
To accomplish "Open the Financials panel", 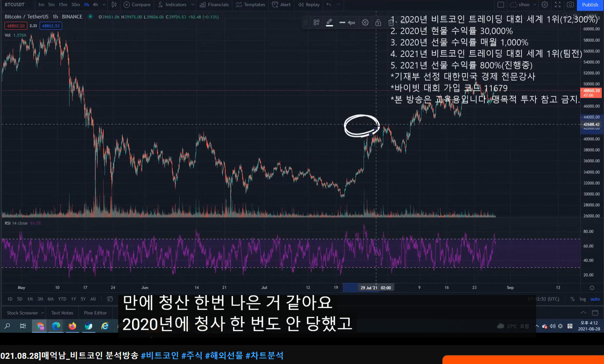I will 214,5.
